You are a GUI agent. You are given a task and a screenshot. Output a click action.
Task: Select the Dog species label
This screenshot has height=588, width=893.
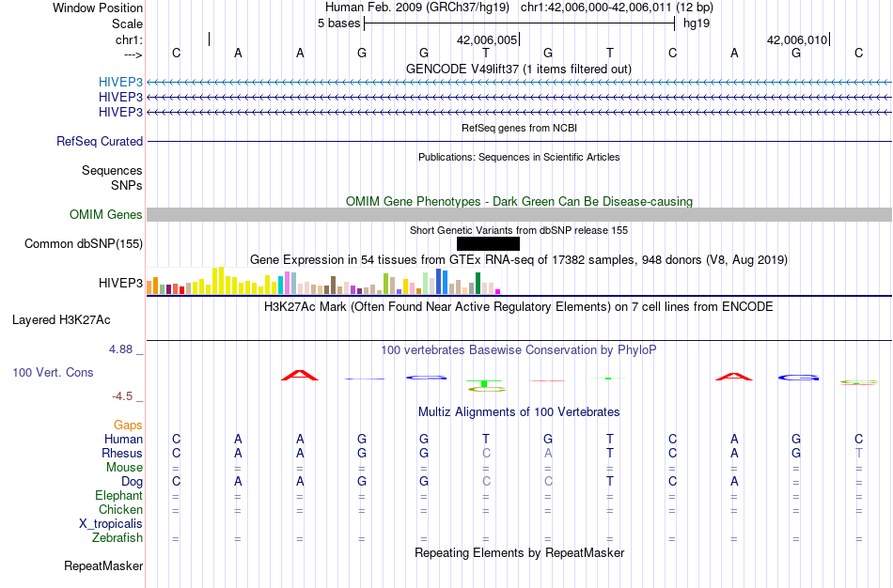pyautogui.click(x=132, y=482)
